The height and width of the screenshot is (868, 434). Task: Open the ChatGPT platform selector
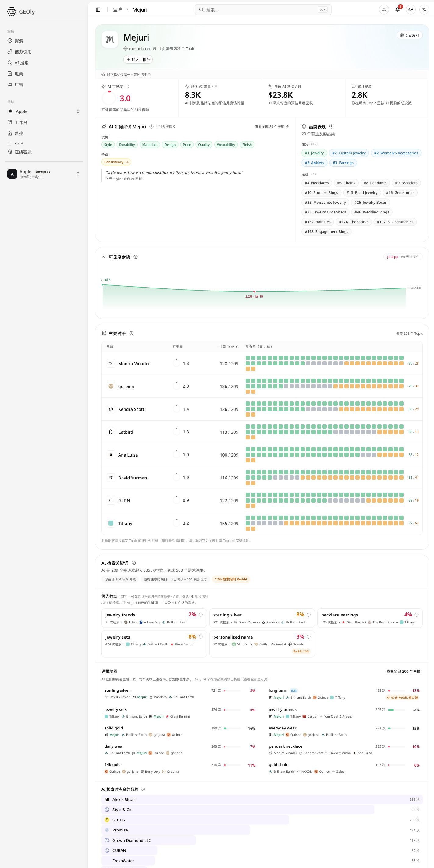tap(410, 35)
